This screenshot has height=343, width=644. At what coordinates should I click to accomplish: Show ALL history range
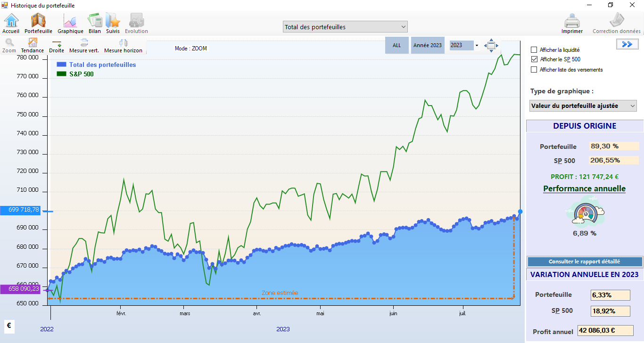[x=397, y=45]
